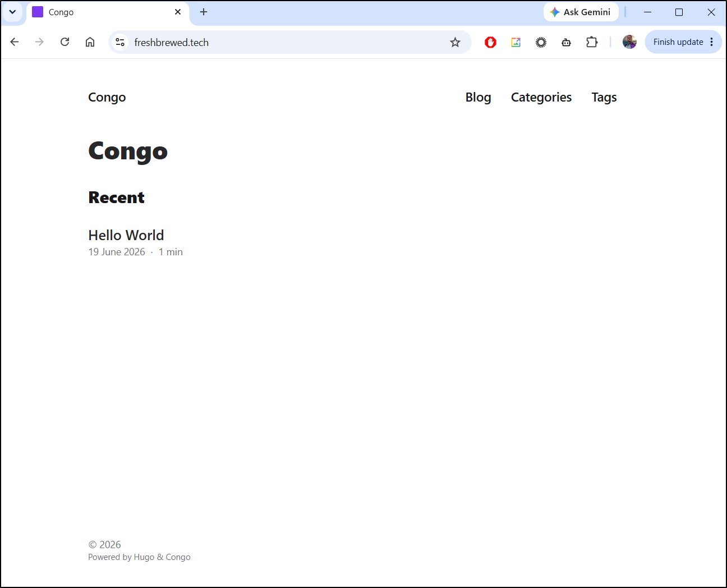Click the large Congo page heading
727x588 pixels.
click(x=128, y=151)
